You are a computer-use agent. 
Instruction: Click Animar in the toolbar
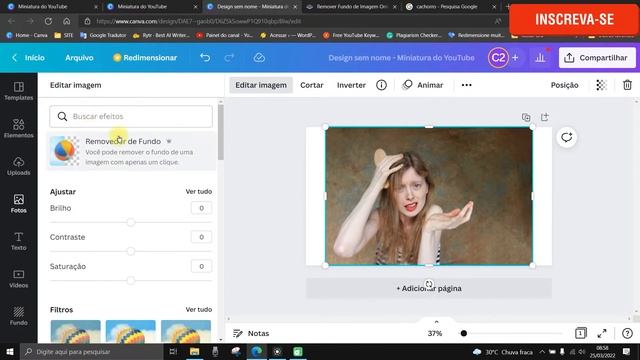point(423,85)
